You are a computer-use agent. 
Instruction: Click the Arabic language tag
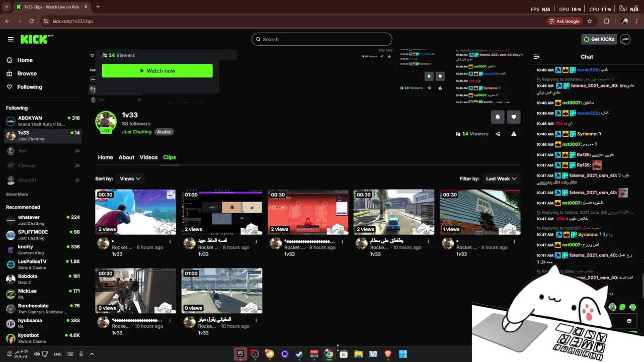pyautogui.click(x=164, y=132)
